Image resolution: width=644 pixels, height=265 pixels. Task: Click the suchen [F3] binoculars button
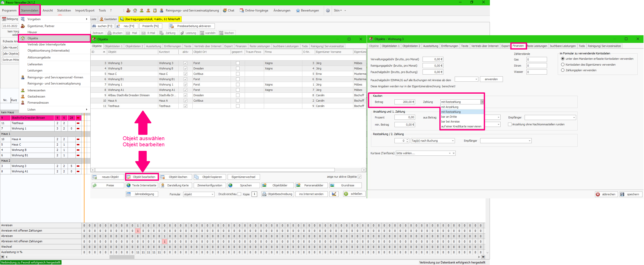(102, 26)
